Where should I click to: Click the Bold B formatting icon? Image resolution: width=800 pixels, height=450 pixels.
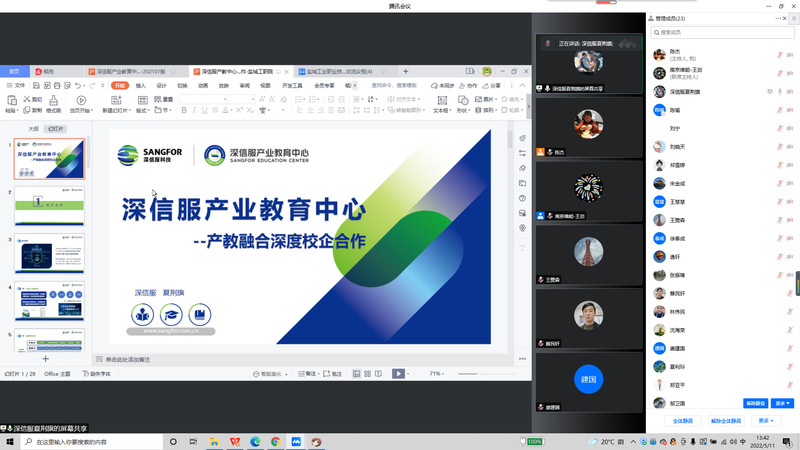click(x=184, y=110)
